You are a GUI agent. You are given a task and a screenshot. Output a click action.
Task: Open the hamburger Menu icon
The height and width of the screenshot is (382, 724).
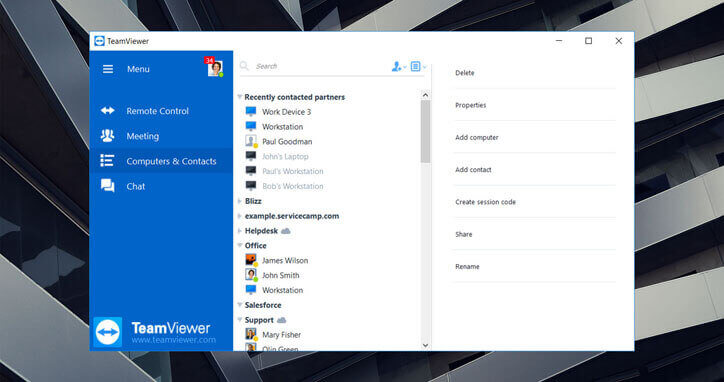(x=108, y=69)
